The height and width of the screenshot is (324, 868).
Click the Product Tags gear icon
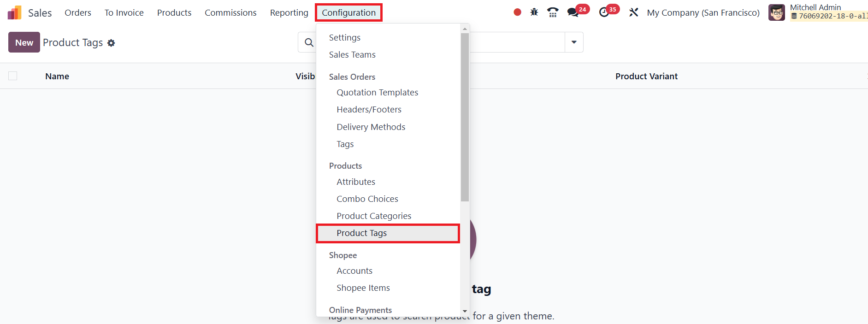[111, 43]
